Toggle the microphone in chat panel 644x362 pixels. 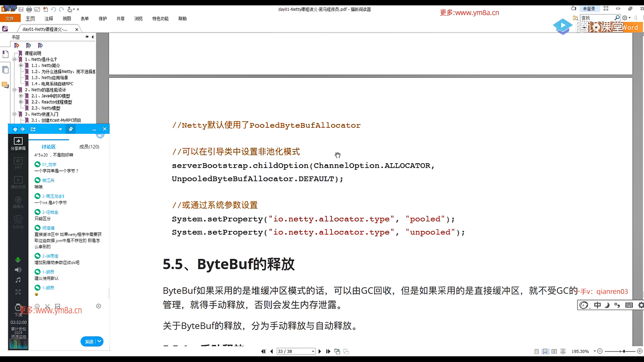(18, 260)
